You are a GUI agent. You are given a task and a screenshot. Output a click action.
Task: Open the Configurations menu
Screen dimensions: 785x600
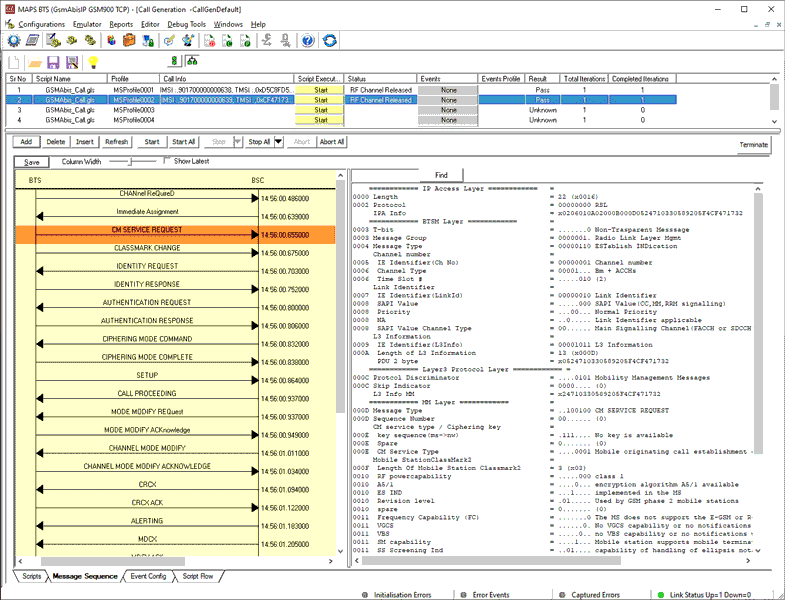[x=42, y=24]
